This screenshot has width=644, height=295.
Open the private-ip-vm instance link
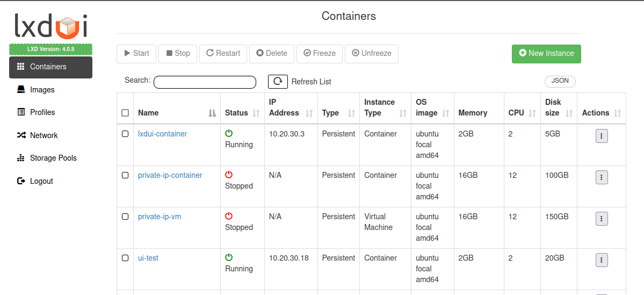tap(160, 217)
